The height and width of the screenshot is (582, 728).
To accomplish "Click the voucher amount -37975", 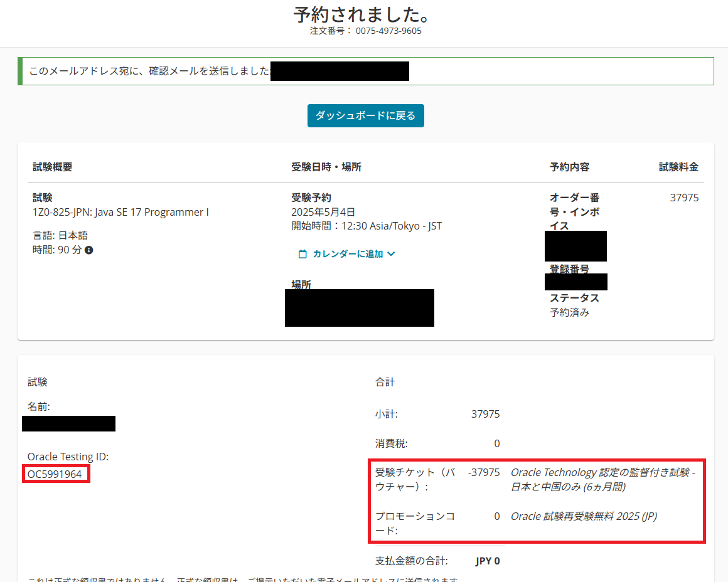I will (484, 472).
